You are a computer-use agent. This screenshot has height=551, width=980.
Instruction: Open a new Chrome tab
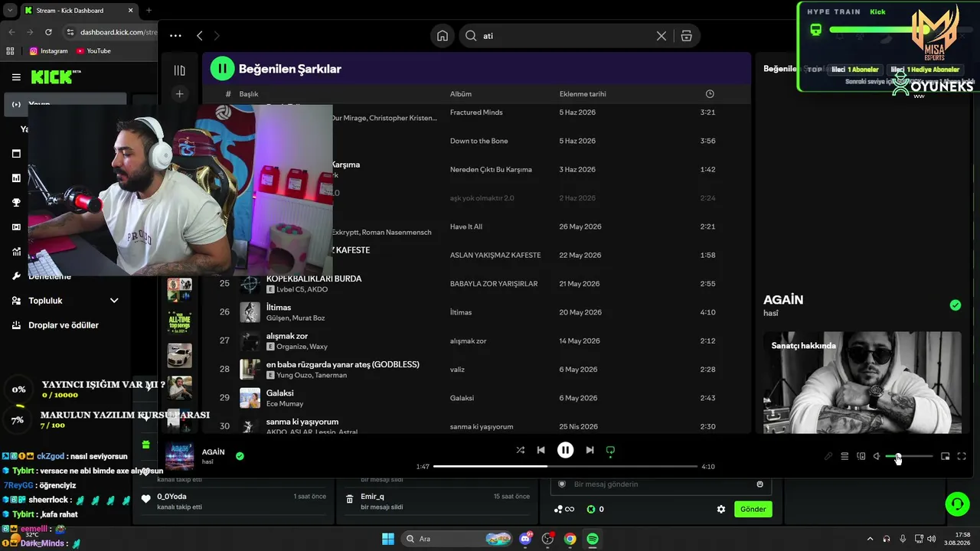coord(149,11)
